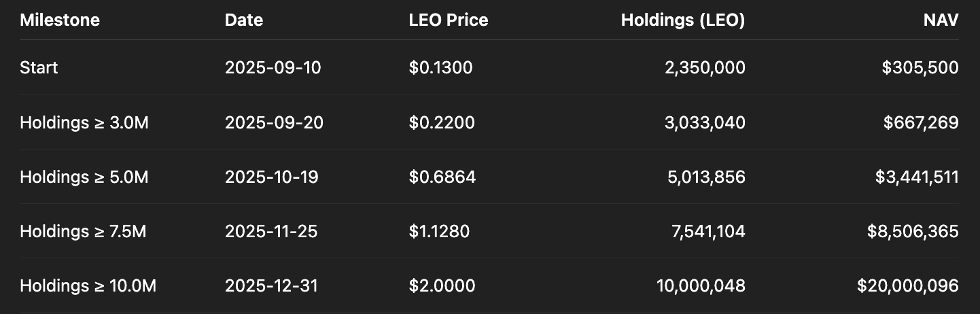Select the Holdings ≥ 7.5M milestone cell
This screenshot has width=980, height=314.
[x=83, y=232]
